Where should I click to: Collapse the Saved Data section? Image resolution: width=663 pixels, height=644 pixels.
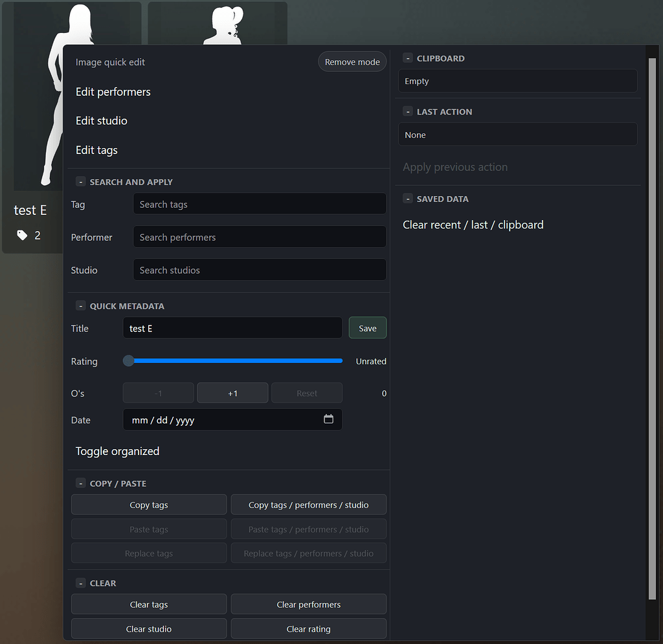click(408, 199)
